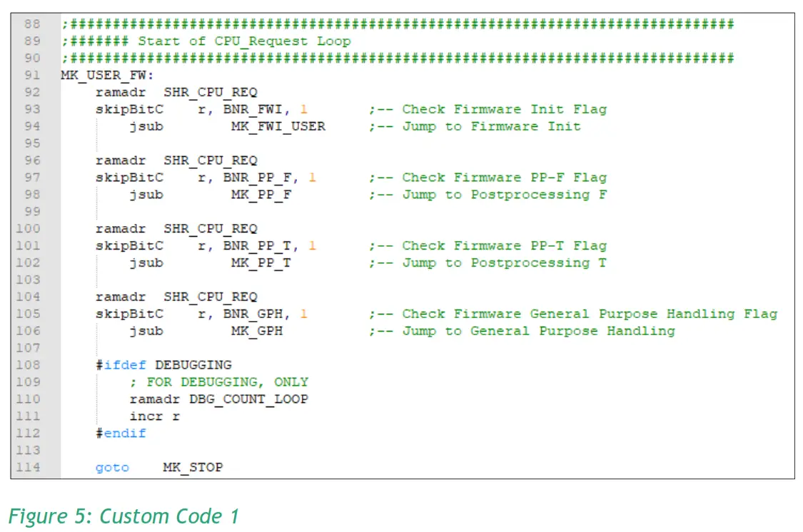The image size is (803, 532).
Task: Click '; FOR DEBUGGING, ONLY' comment
Action: [219, 382]
